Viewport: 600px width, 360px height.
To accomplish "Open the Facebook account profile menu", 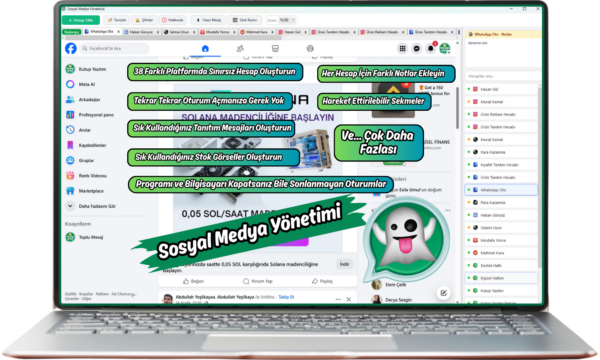I will coord(445,49).
